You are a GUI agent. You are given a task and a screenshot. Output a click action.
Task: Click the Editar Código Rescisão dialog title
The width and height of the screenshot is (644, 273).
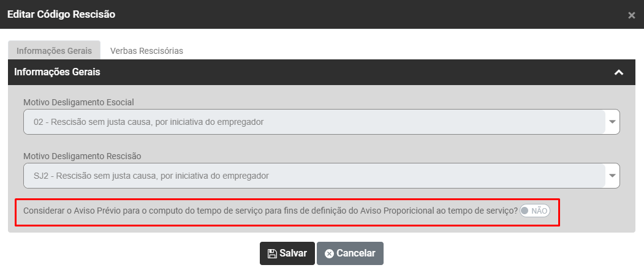tap(61, 13)
